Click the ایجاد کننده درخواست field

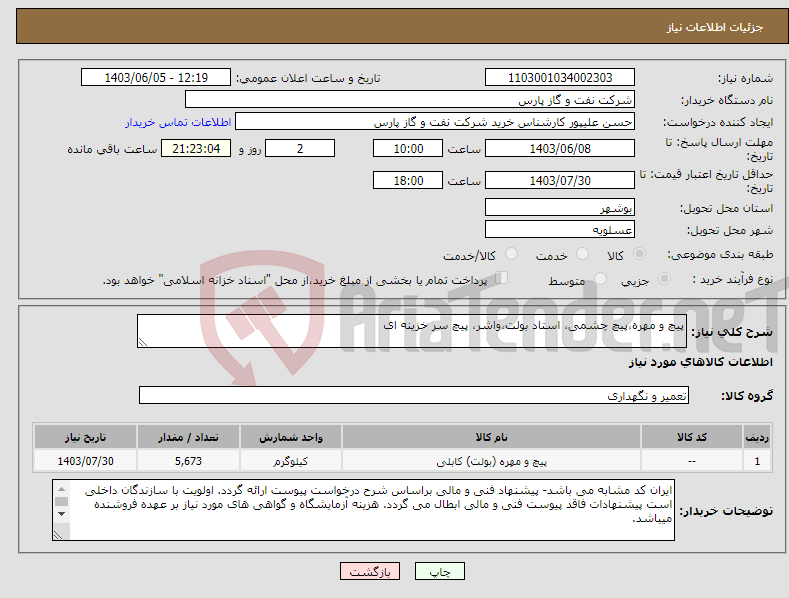[435, 122]
